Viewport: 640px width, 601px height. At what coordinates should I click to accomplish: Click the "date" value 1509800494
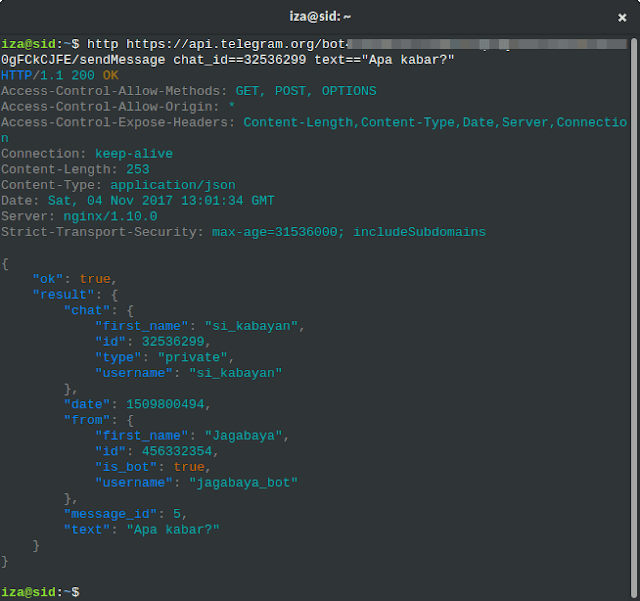[x=165, y=405]
